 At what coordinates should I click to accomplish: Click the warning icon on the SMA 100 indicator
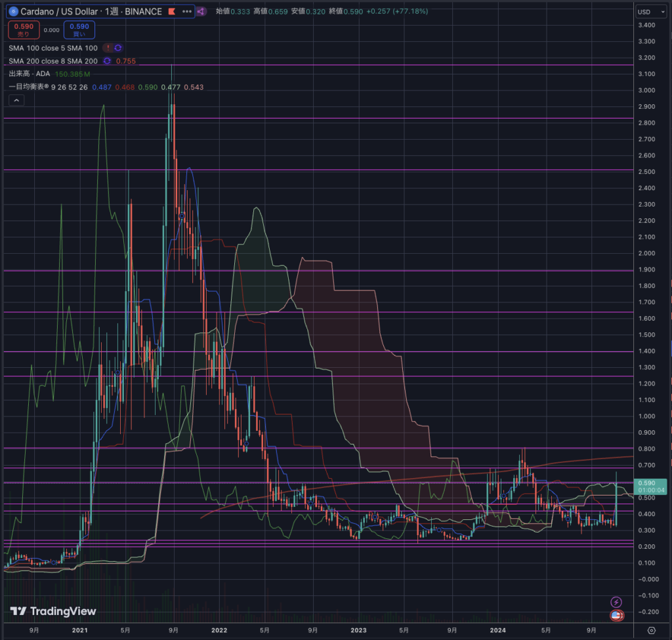click(108, 48)
